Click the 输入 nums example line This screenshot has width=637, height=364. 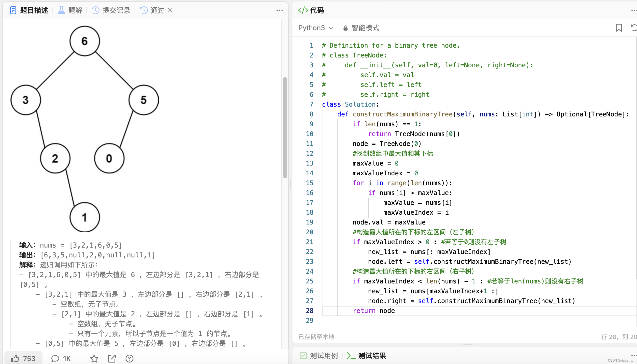pos(71,245)
